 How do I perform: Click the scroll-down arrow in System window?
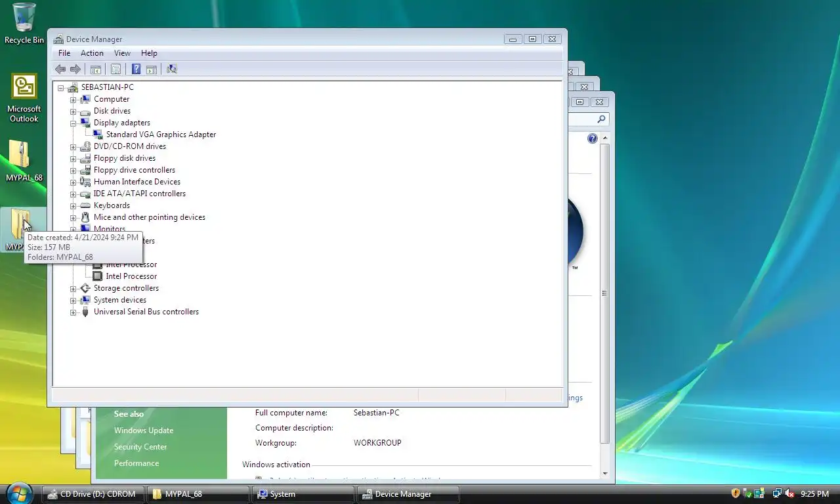point(604,473)
